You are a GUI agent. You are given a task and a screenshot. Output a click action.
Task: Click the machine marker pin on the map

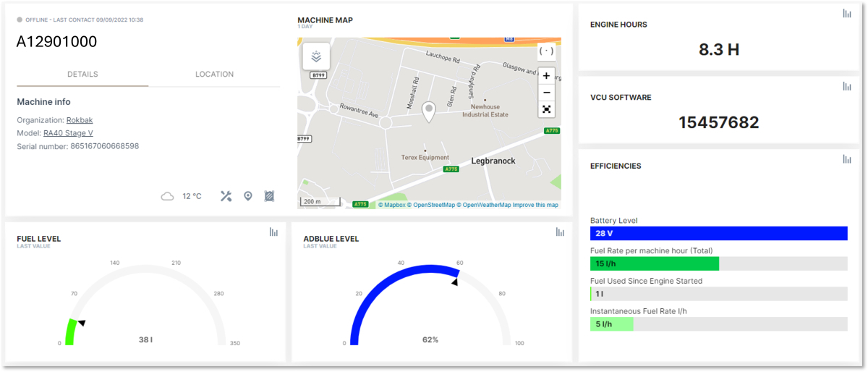point(429,111)
